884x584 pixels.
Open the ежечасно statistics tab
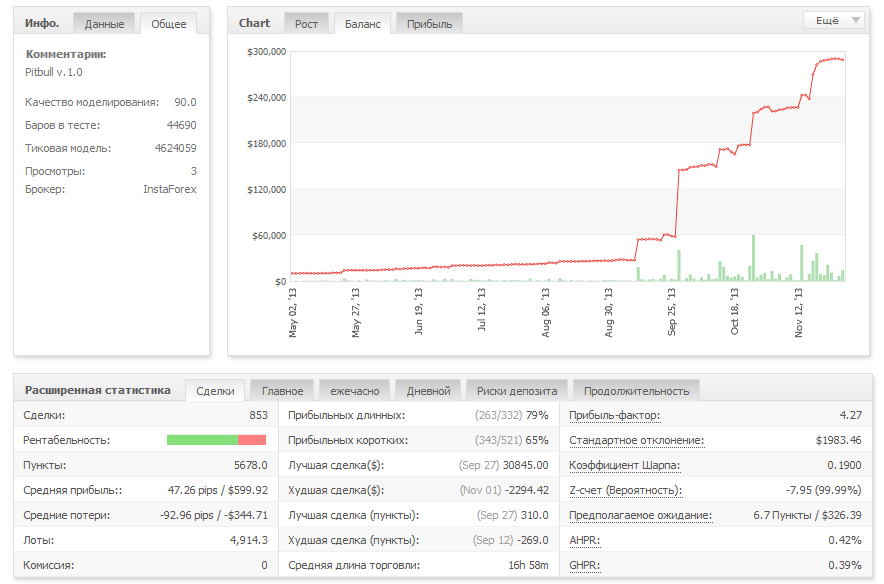coord(354,391)
